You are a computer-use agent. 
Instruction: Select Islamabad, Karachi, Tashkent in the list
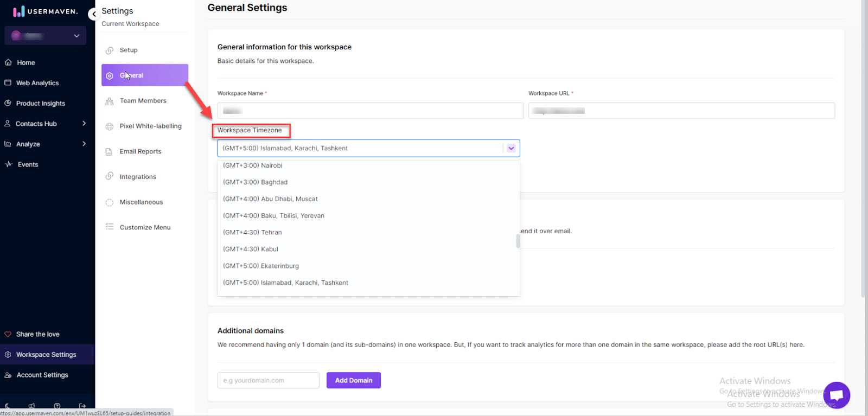point(368,283)
